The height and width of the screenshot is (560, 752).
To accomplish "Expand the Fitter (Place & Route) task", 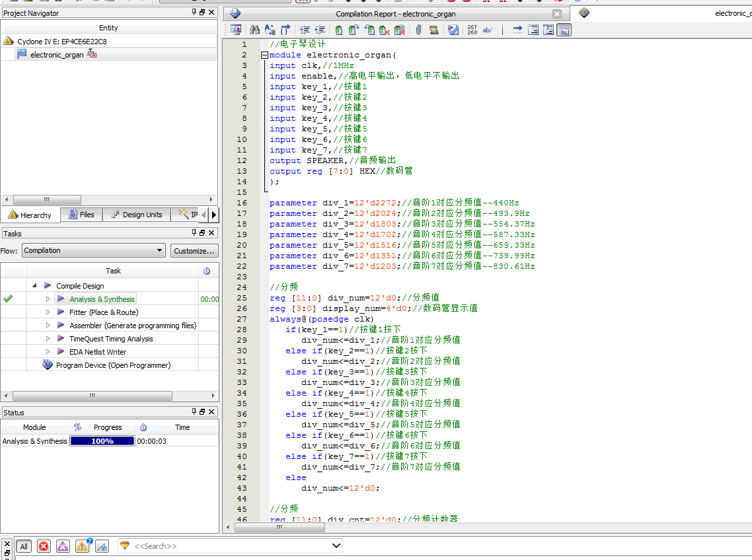I will 48,312.
